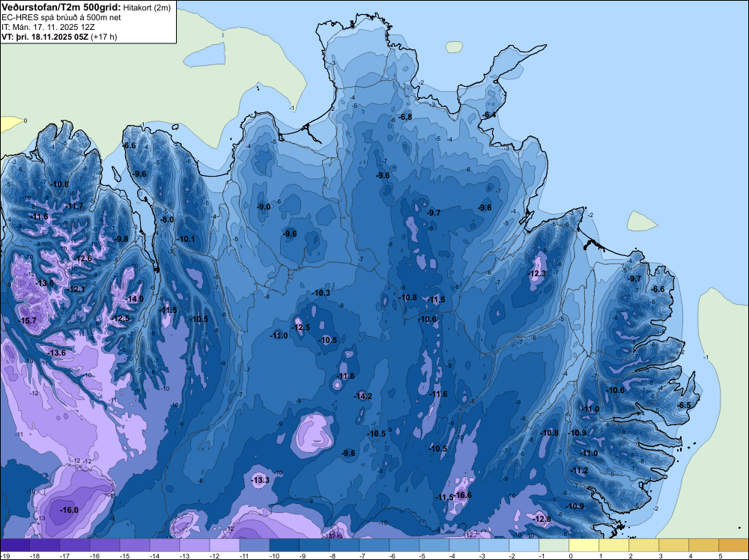
Task: Click the -11.8 temperature label on the map
Action: [346, 376]
